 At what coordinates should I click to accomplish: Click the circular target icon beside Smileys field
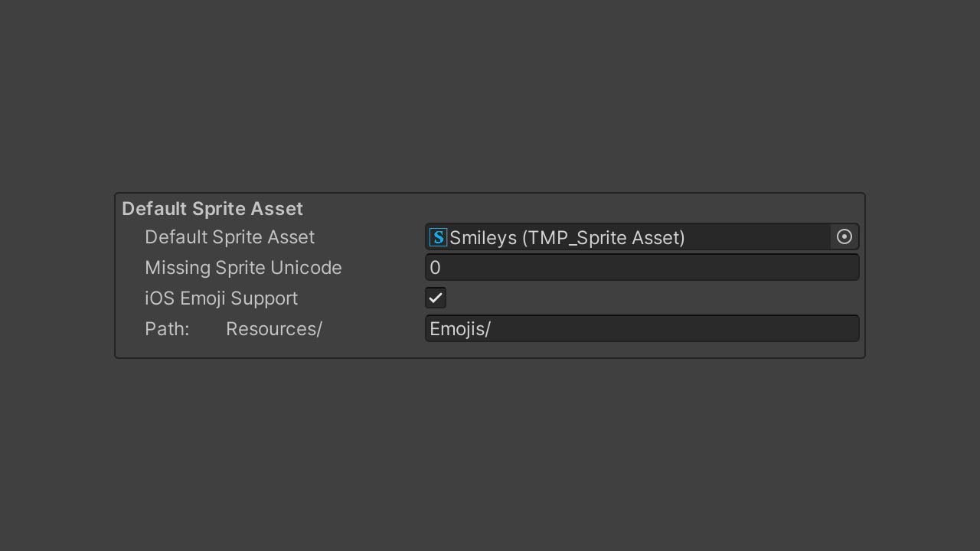point(844,236)
